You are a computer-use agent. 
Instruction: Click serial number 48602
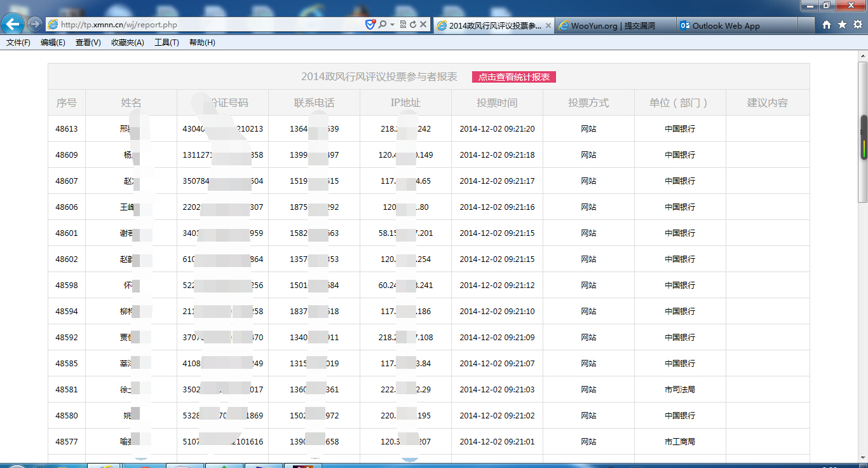pos(67,259)
